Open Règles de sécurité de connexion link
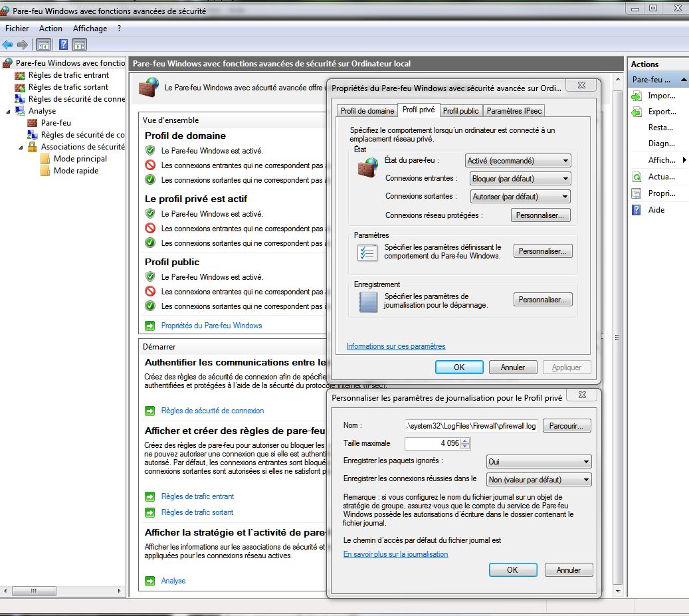This screenshot has height=616, width=689. 212,411
